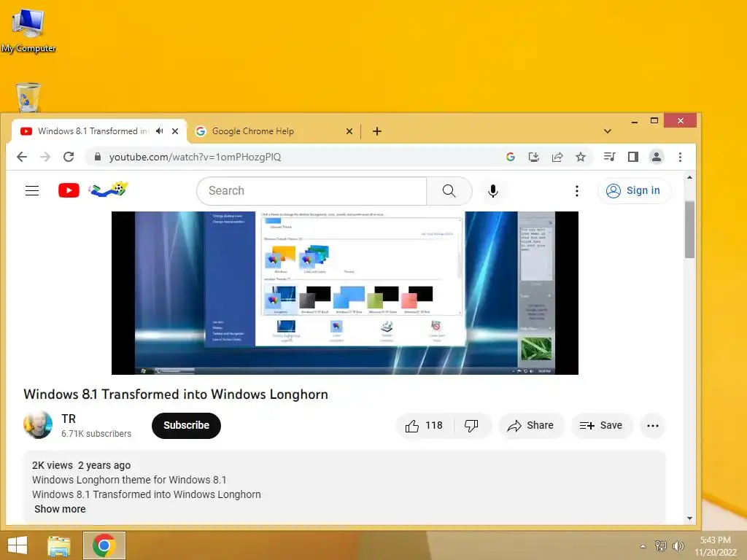Open the YouTube hamburger guide menu
The image size is (747, 560).
(x=32, y=191)
